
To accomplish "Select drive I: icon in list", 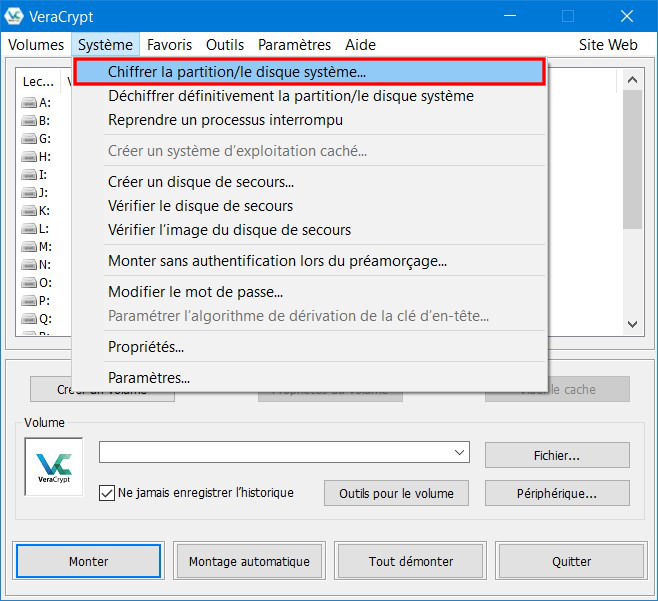I will (x=29, y=175).
